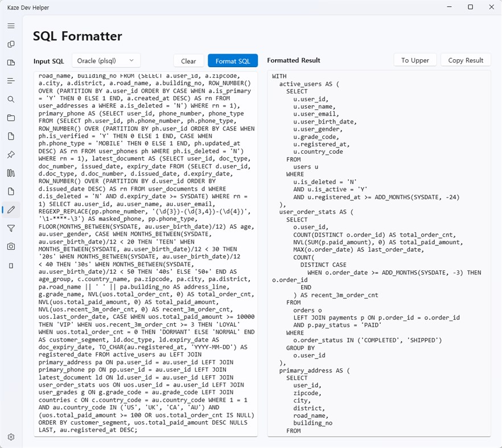Click the 'Formatted Result' label
Image resolution: width=502 pixels, height=448 pixels.
pyautogui.click(x=294, y=60)
